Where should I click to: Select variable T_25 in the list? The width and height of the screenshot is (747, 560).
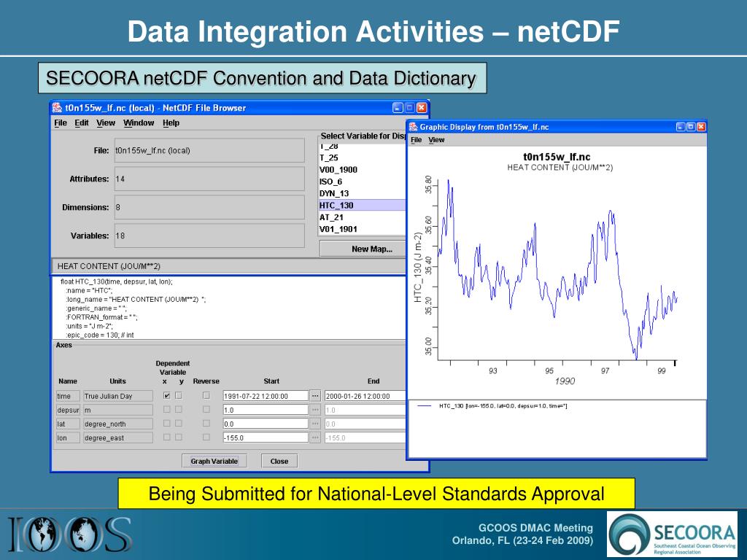pos(362,158)
